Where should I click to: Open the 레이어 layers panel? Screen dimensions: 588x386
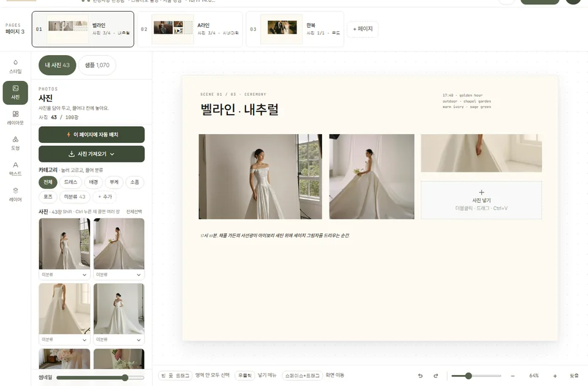15,195
